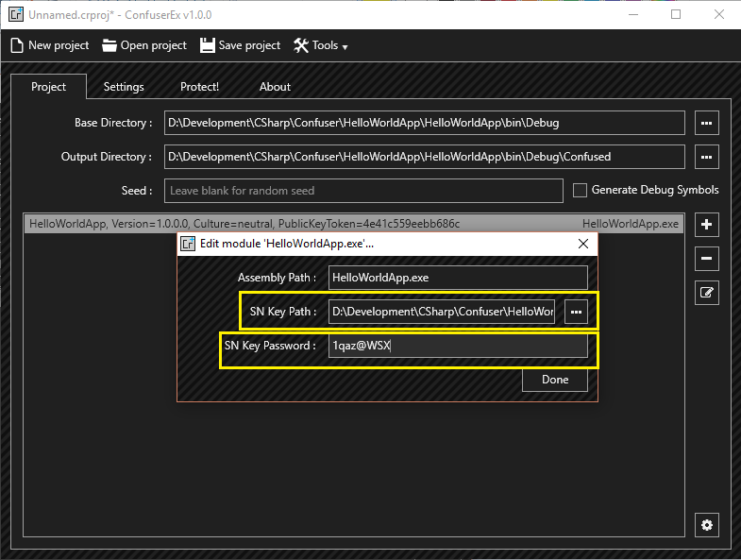Click Save project in the toolbar
The image size is (741, 560).
pos(240,45)
